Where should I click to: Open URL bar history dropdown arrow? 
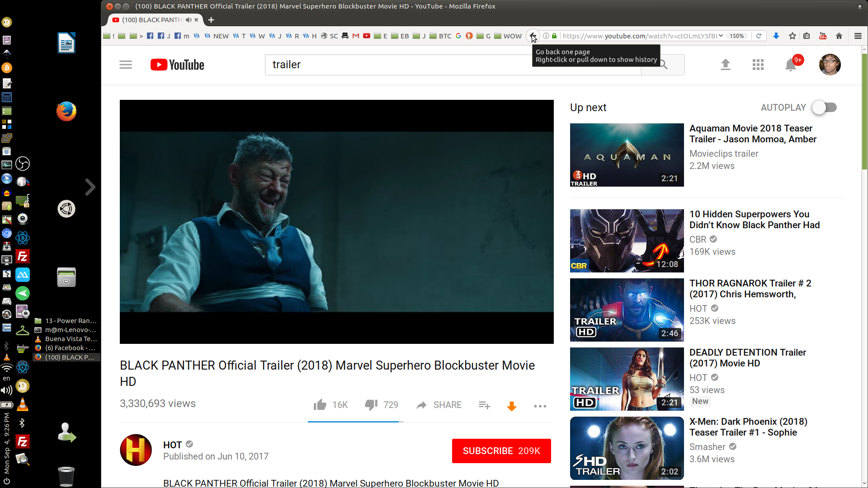pos(721,36)
